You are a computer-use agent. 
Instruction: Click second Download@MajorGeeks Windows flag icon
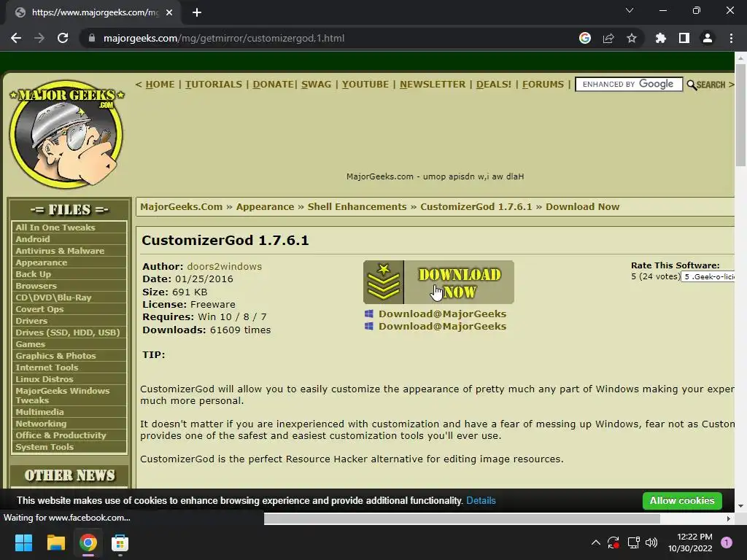(368, 326)
